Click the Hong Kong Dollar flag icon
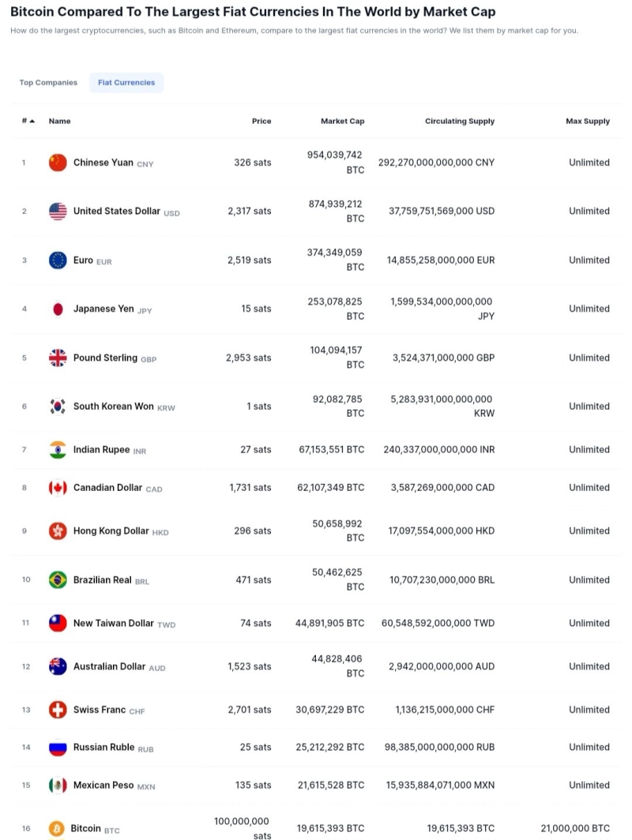Screen dimensions: 632x840 (x=58, y=531)
